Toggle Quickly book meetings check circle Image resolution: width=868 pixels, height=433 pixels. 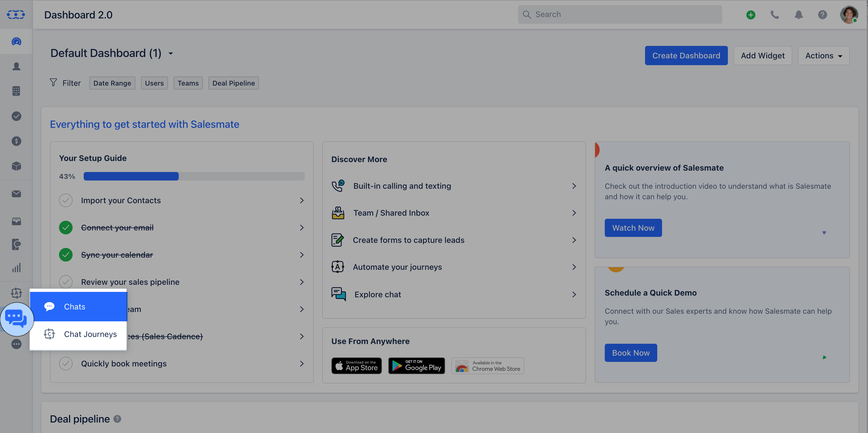(x=66, y=364)
